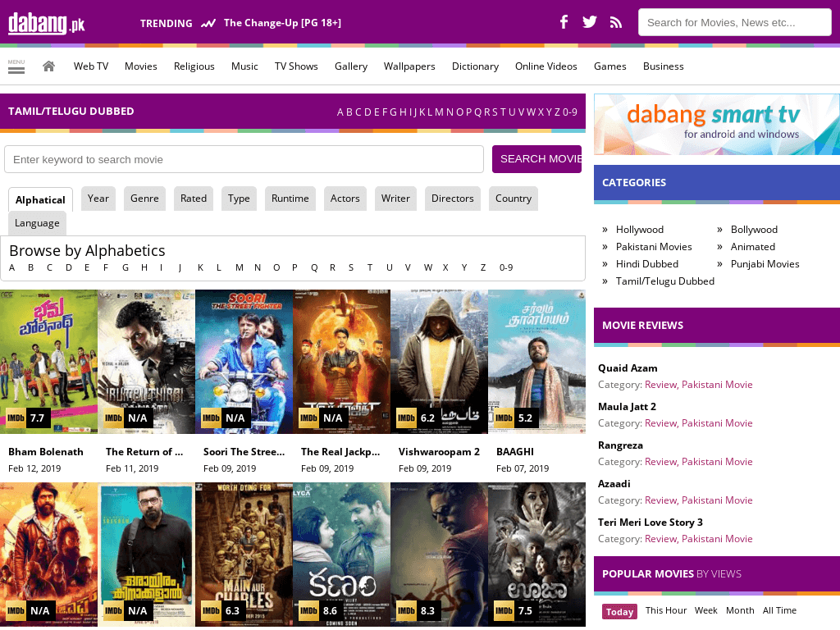Screen dimensions: 840x630
Task: Open the Punjabi Movies category
Action: coord(765,263)
